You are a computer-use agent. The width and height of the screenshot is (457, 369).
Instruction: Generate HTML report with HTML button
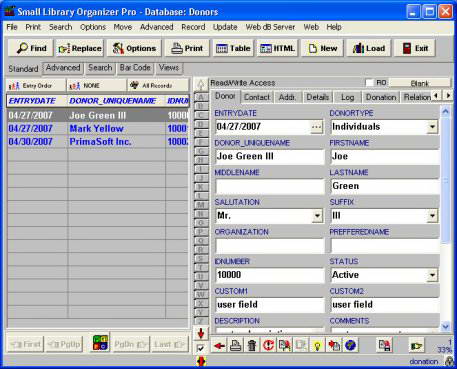pos(278,48)
